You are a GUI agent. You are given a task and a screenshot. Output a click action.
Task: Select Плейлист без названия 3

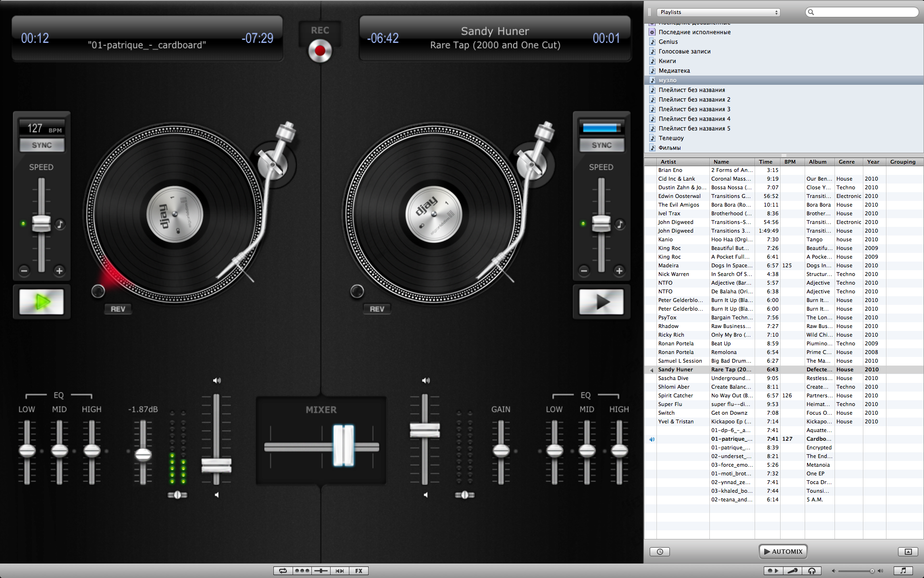coord(784,109)
